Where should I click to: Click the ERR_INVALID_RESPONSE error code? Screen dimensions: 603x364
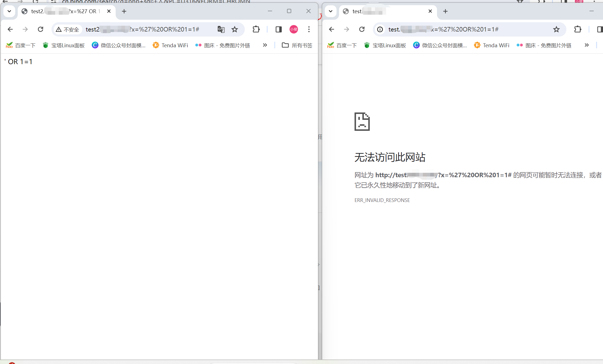[382, 200]
